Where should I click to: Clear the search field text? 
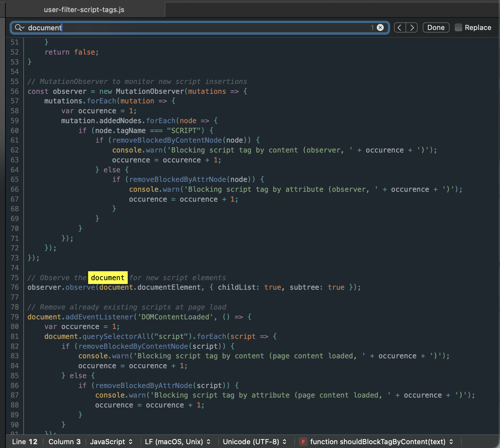pos(380,28)
